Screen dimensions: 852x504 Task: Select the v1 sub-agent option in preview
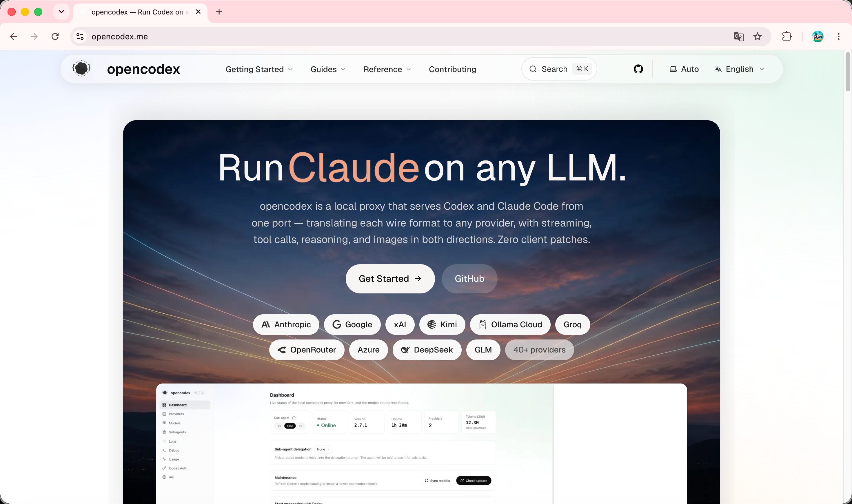tap(279, 426)
